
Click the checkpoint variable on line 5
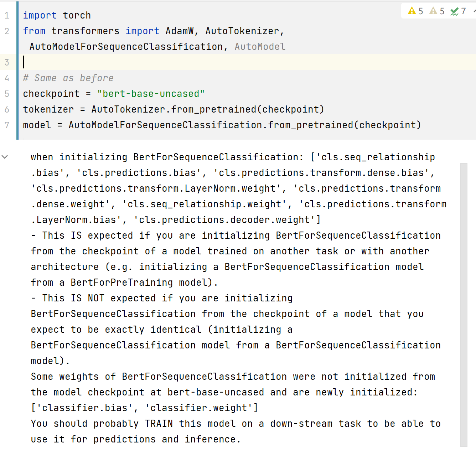coord(51,94)
